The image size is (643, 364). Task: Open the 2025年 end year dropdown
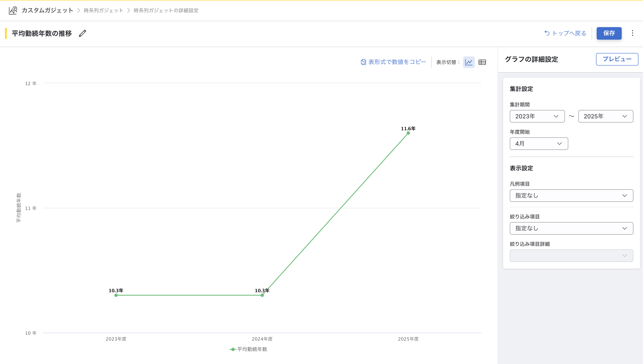[x=605, y=116]
